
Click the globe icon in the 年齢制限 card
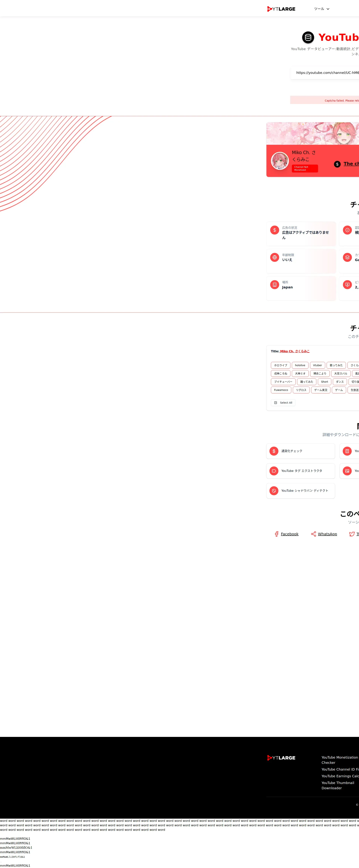click(274, 257)
